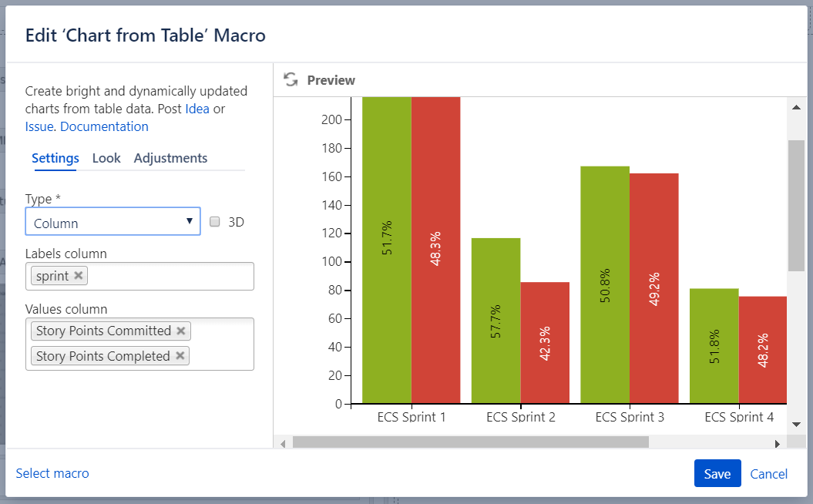
Task: Remove the sprint label tag
Action: coord(78,275)
